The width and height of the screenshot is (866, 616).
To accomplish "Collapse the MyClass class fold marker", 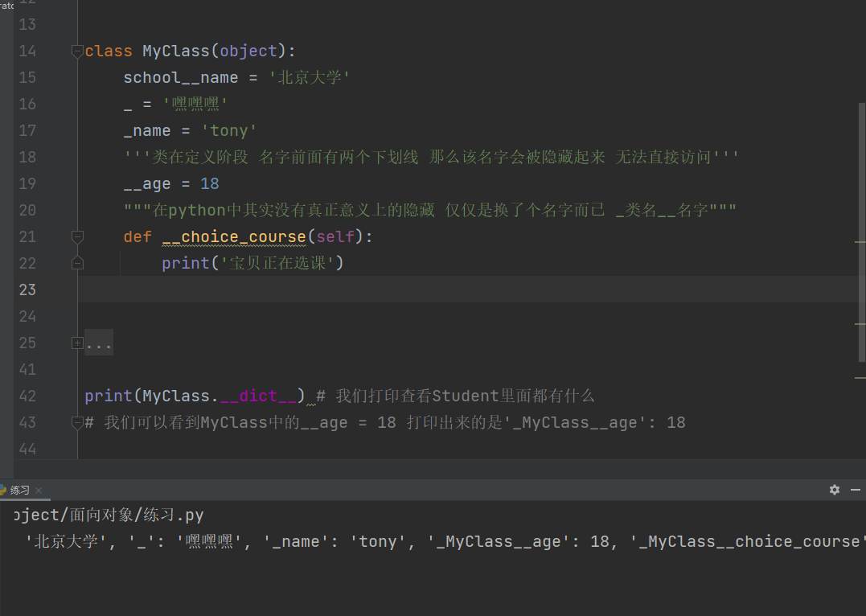I will [77, 51].
